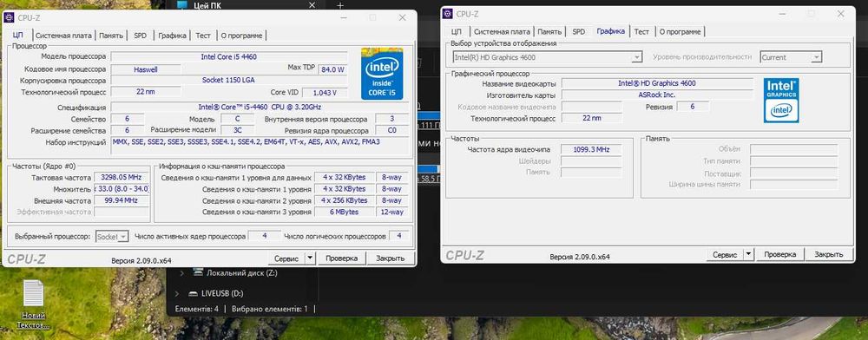Click Закрыть button in graphics CPU-Z window
This screenshot has height=340, width=868.
click(829, 254)
